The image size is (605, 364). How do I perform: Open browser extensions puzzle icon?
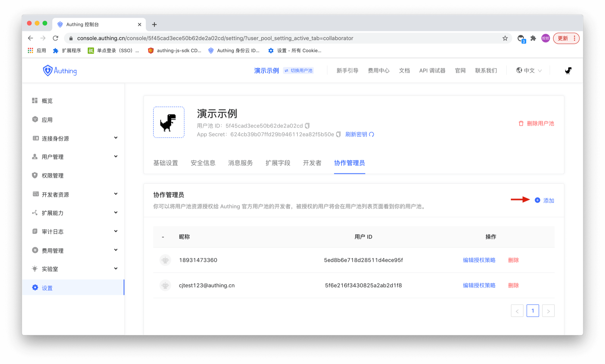[533, 38]
